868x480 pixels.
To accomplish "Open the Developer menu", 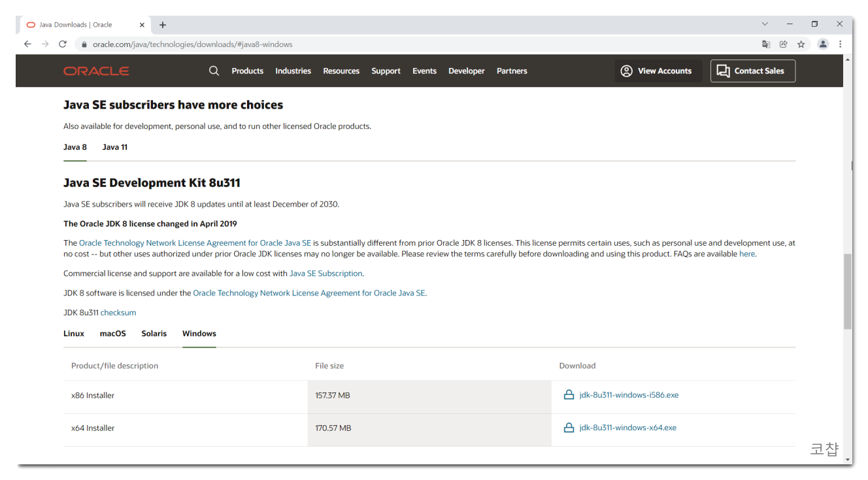I will pyautogui.click(x=467, y=71).
